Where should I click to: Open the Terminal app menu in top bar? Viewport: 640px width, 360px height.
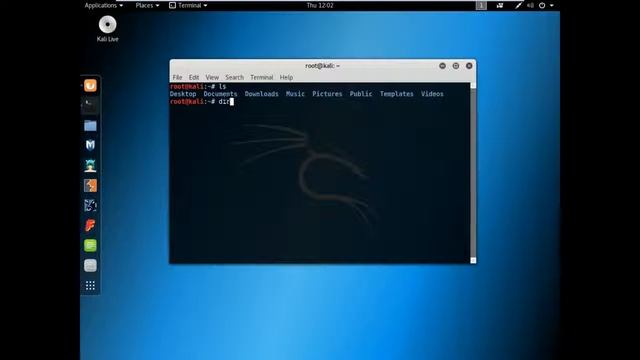pyautogui.click(x=188, y=5)
